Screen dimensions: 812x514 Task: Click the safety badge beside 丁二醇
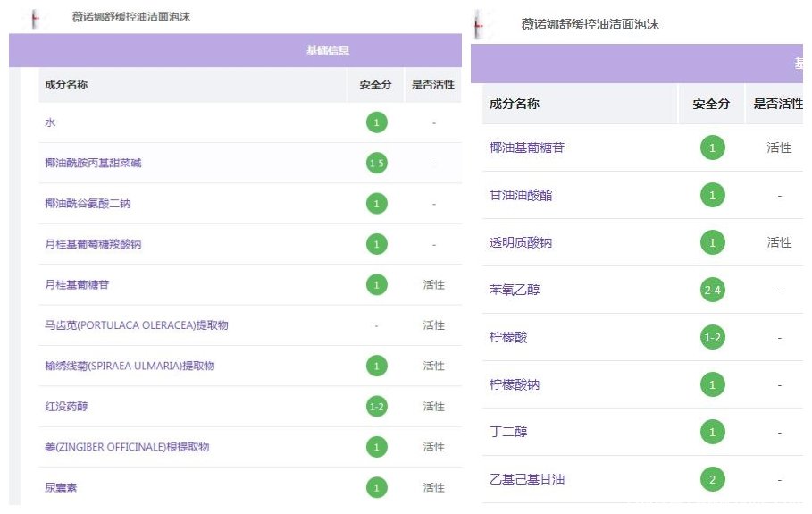pyautogui.click(x=713, y=432)
